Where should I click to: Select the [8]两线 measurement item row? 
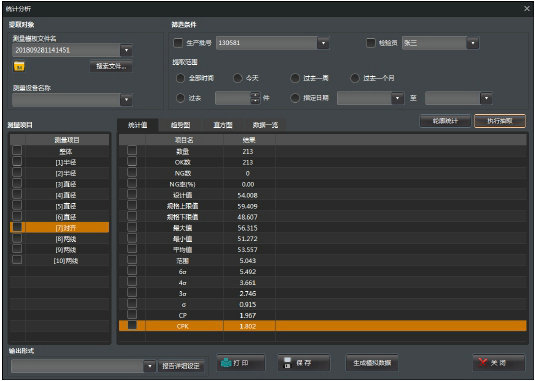pyautogui.click(x=60, y=239)
